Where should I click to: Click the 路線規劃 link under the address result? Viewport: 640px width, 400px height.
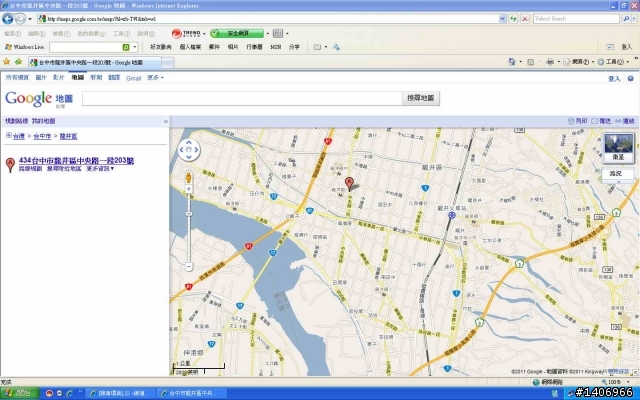[30, 169]
